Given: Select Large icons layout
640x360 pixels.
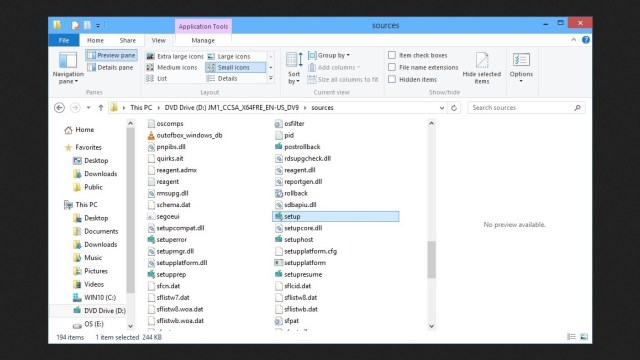Looking at the screenshot, I should [229, 56].
